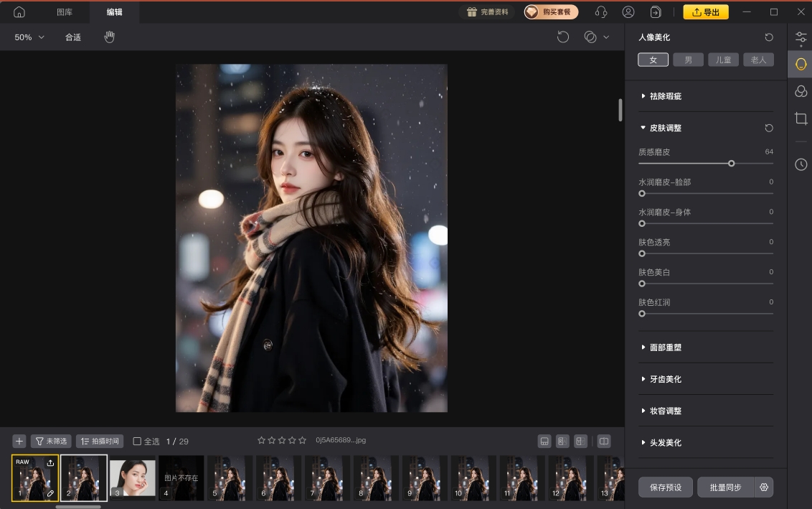This screenshot has width=812, height=509.
Task: Open the crop tool
Action: point(801,118)
